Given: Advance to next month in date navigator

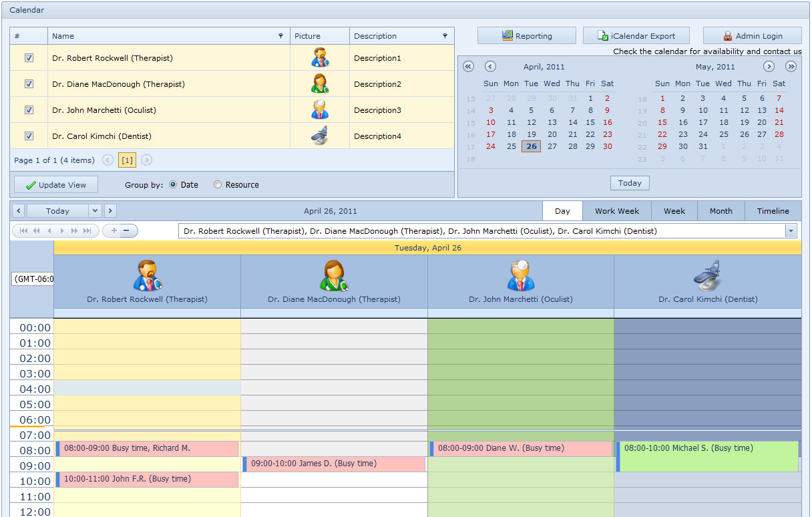Looking at the screenshot, I should pyautogui.click(x=769, y=66).
